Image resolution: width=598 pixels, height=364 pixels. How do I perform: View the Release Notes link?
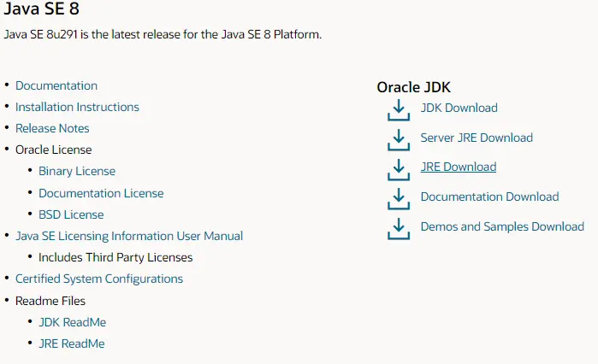coord(52,128)
